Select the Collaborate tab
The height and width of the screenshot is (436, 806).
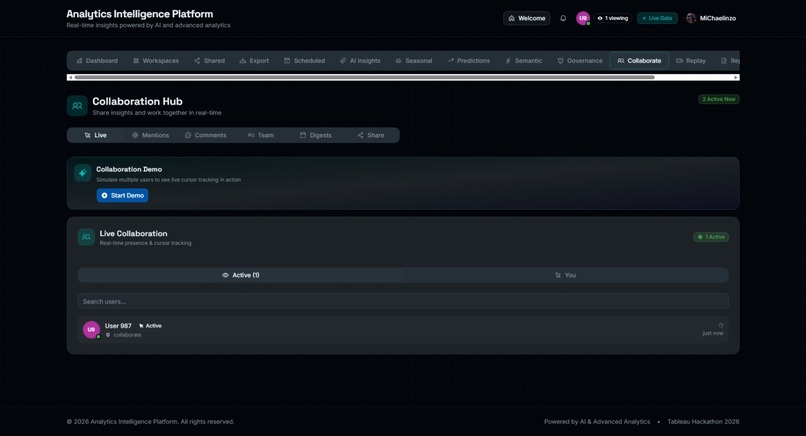639,61
